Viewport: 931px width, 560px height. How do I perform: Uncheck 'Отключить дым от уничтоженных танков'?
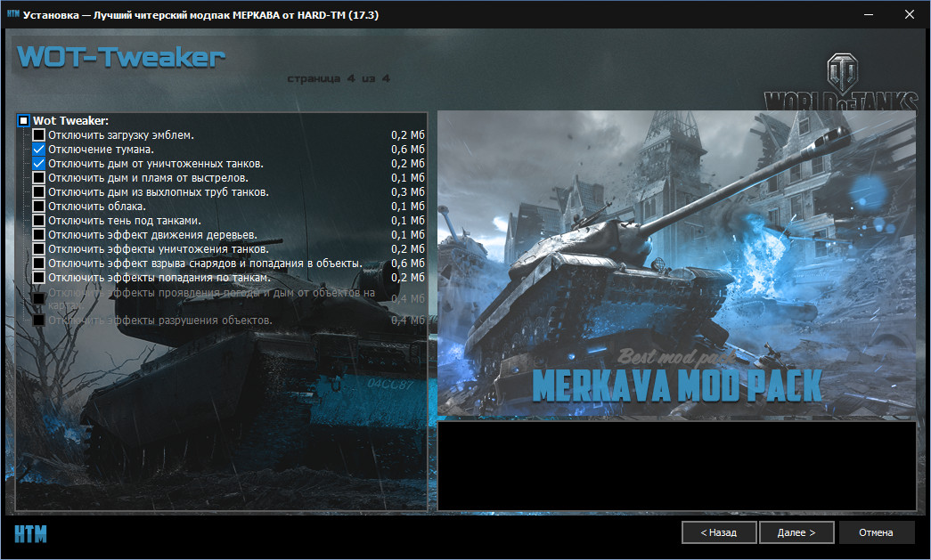(x=38, y=163)
